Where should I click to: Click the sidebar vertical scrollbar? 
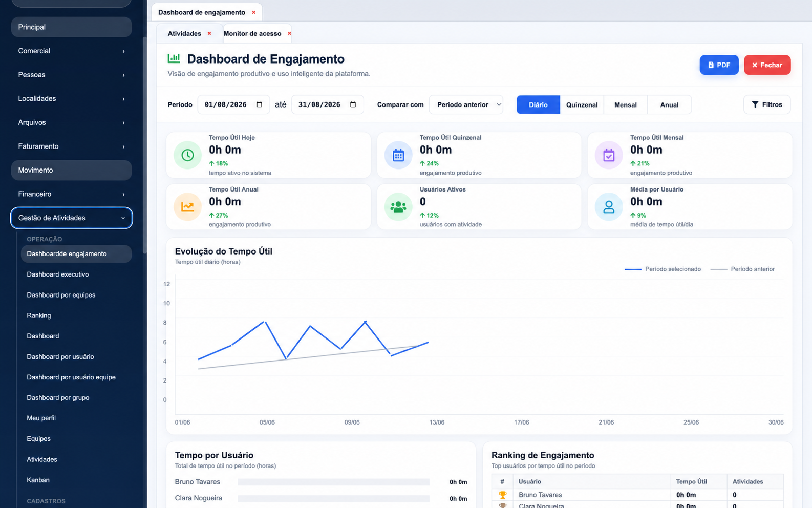click(x=145, y=145)
